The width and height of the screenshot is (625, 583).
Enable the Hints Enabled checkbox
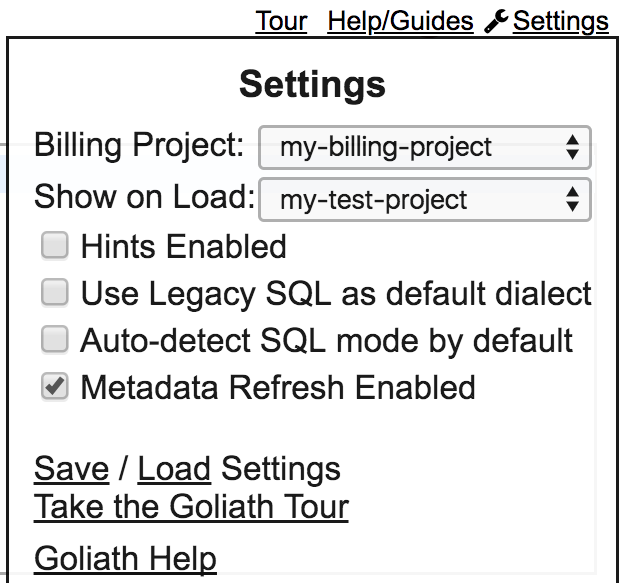[x=55, y=245]
